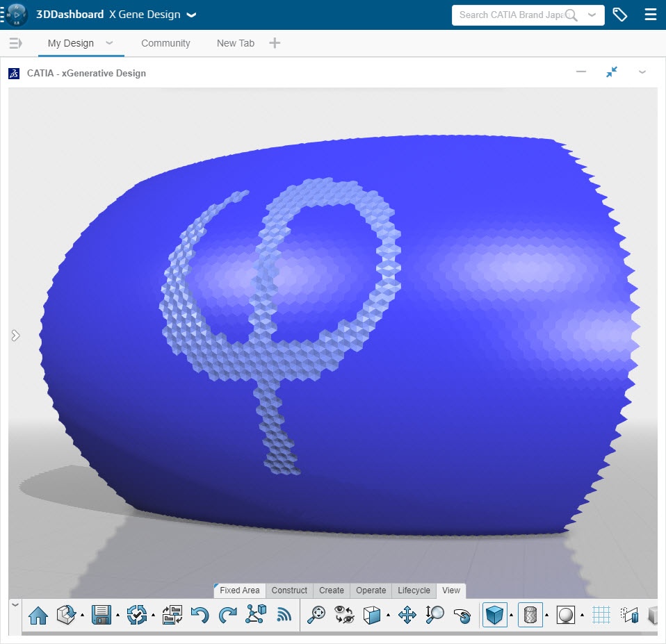Open the X Gene Design dashboard dropdown
The width and height of the screenshot is (666, 644).
[192, 15]
